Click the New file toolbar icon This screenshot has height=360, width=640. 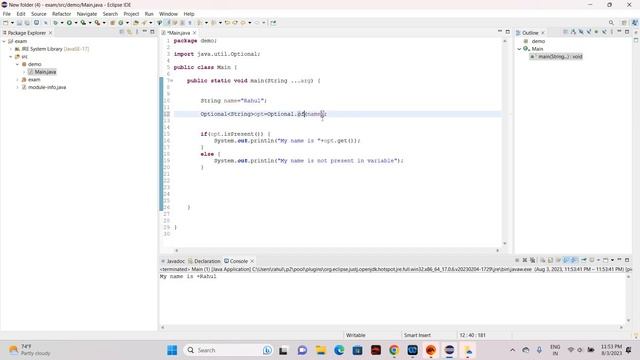click(x=5, y=23)
